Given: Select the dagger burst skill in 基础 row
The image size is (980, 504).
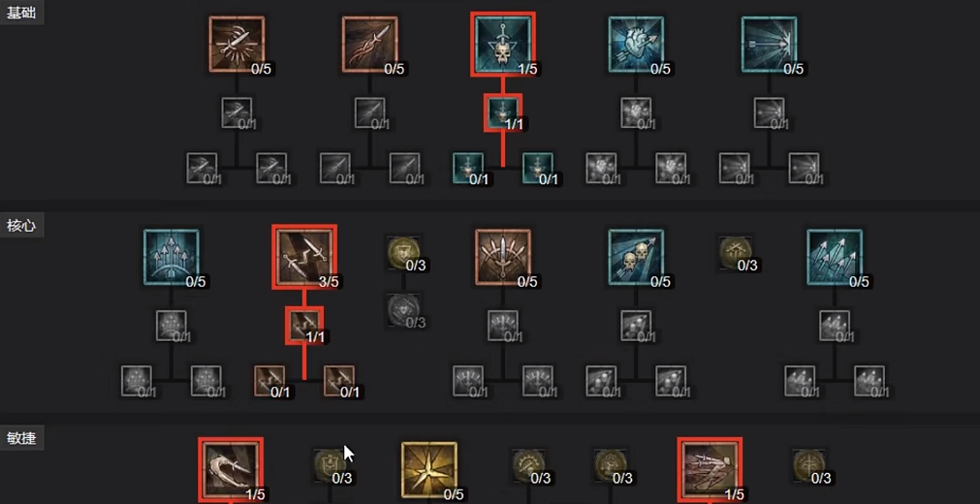Looking at the screenshot, I should point(237,45).
